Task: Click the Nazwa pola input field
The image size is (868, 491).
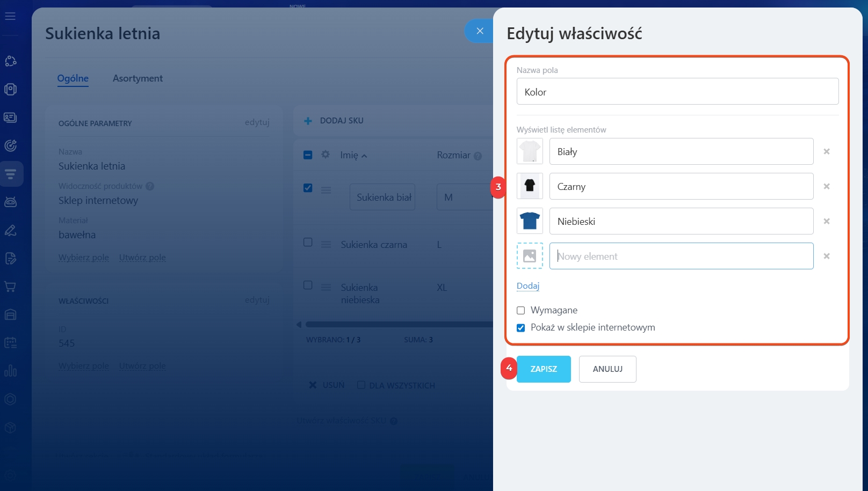Action: point(677,92)
